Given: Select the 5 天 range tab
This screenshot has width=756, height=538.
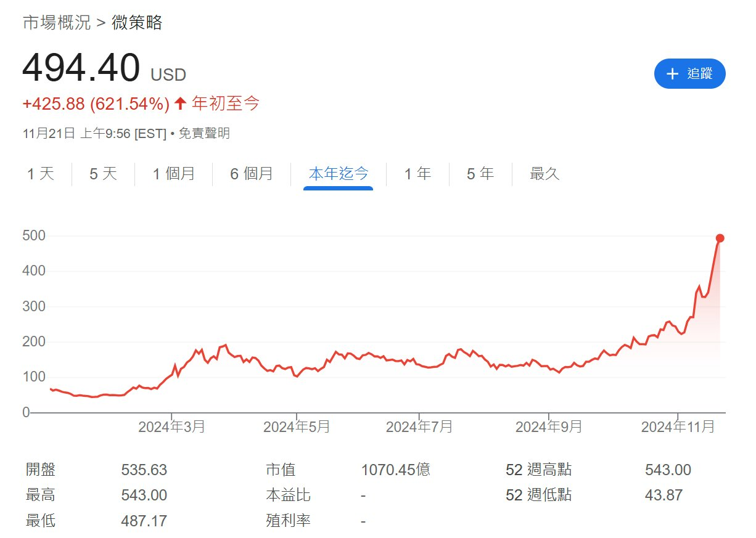Looking at the screenshot, I should coord(103,174).
